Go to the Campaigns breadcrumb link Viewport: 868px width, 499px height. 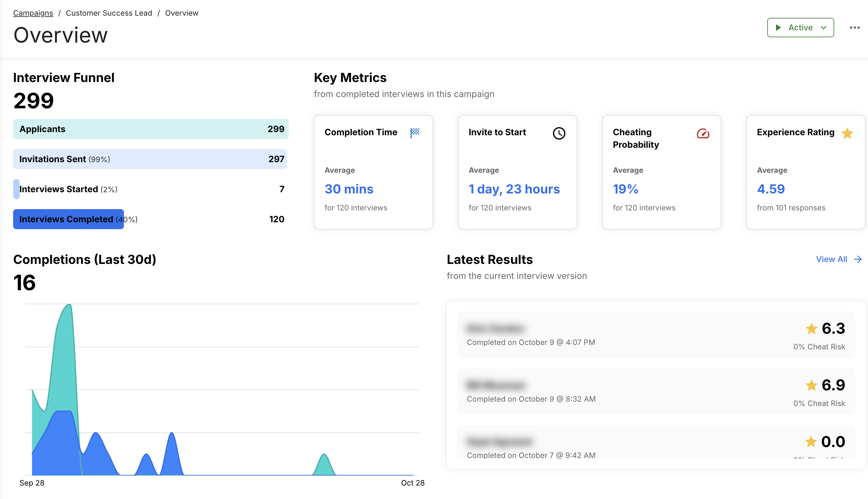click(x=33, y=13)
